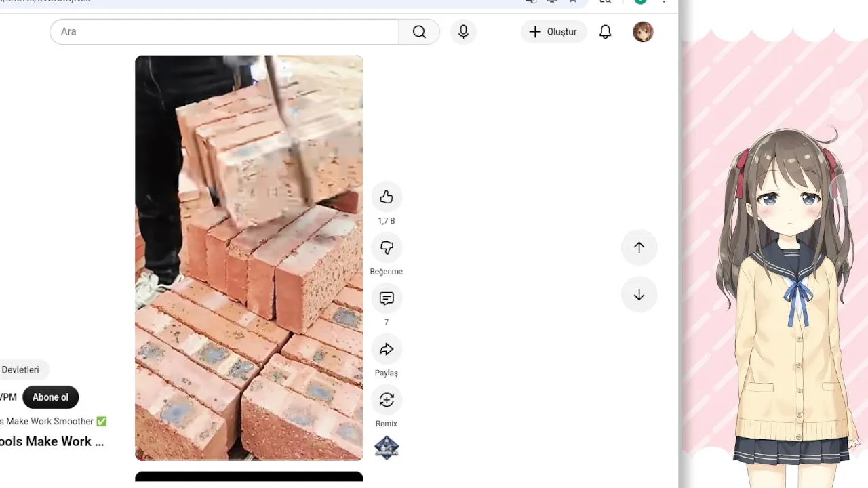Open comments on the short
Viewport: 868px width, 488px height.
point(387,299)
